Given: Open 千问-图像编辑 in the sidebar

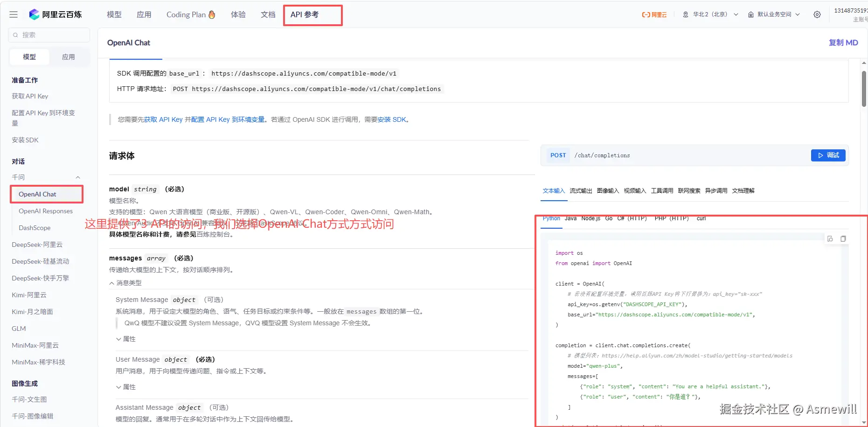Looking at the screenshot, I should 32,416.
